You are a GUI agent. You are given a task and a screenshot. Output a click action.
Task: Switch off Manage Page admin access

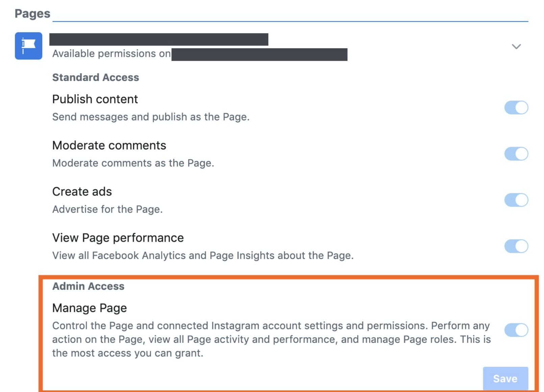[516, 330]
